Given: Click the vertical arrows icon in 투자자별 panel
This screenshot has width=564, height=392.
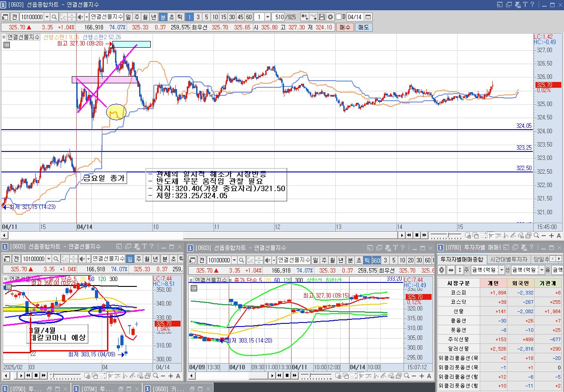Looking at the screenshot, I should (460, 270).
